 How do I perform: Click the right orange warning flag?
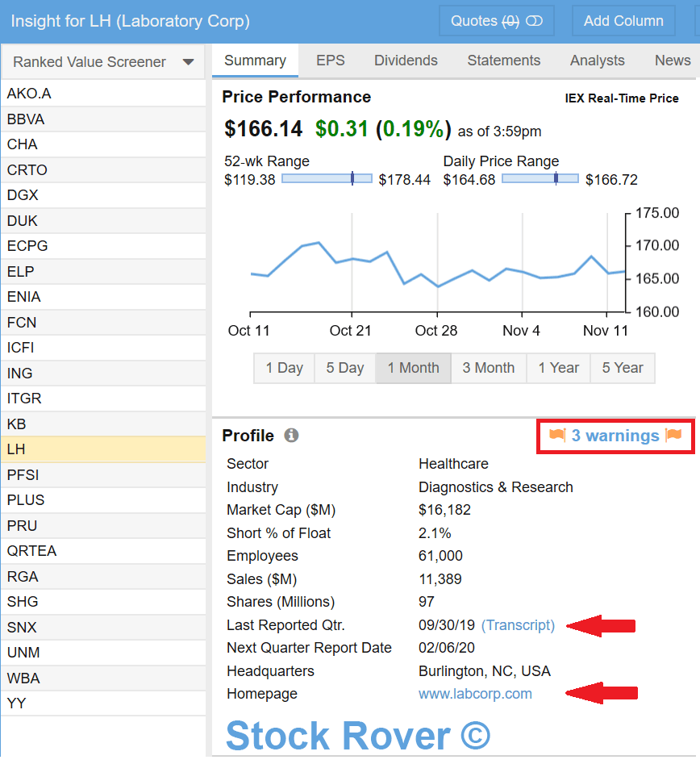tap(673, 436)
